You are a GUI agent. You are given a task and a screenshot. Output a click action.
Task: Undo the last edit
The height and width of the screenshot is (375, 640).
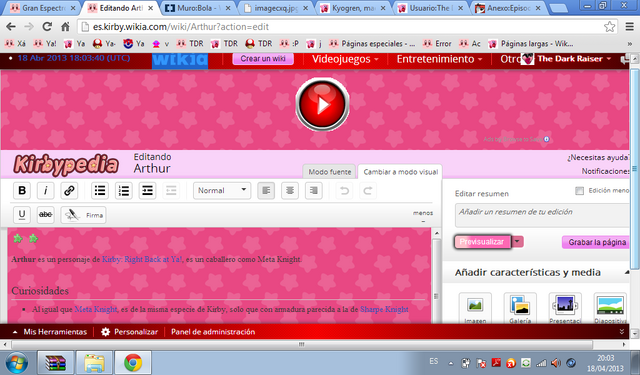[x=344, y=191]
